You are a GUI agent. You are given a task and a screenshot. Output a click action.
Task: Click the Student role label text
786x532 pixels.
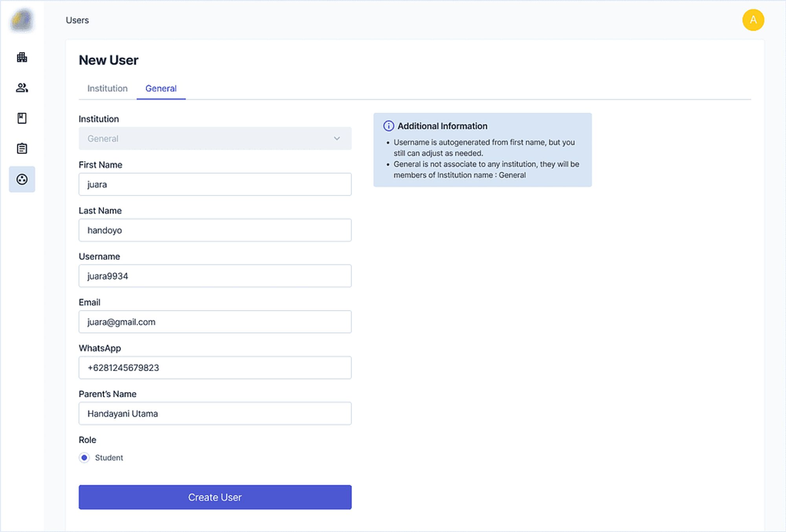click(x=109, y=458)
